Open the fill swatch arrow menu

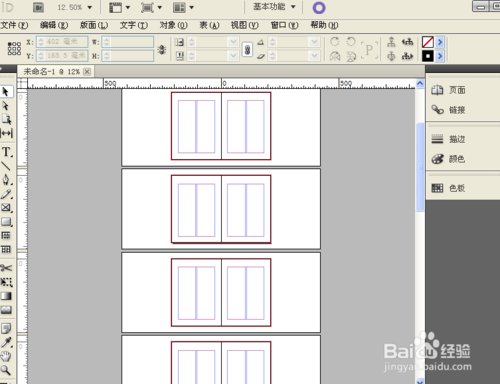(440, 42)
